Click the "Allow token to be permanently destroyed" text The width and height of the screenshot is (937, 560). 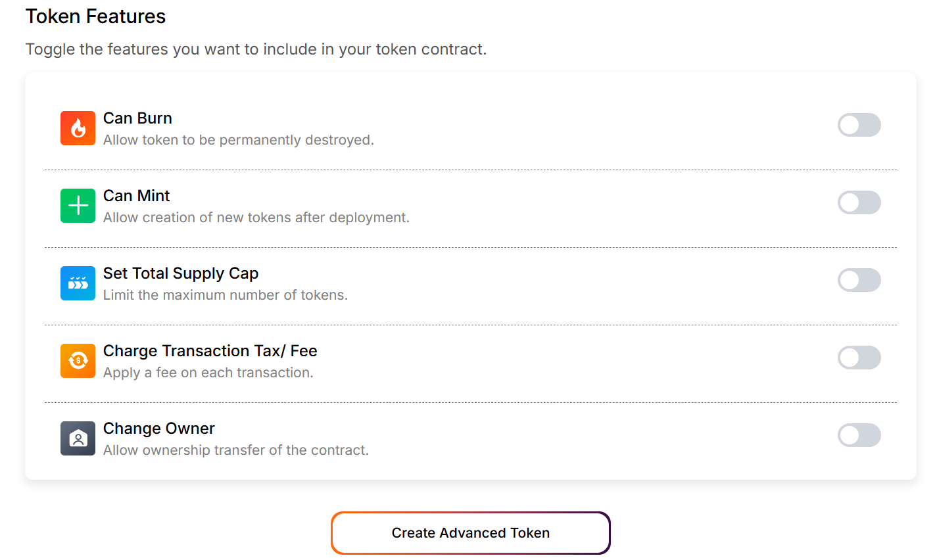click(238, 140)
